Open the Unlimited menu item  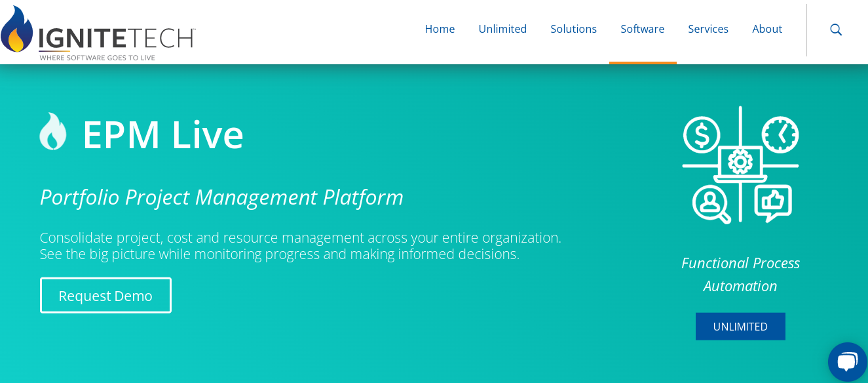502,30
